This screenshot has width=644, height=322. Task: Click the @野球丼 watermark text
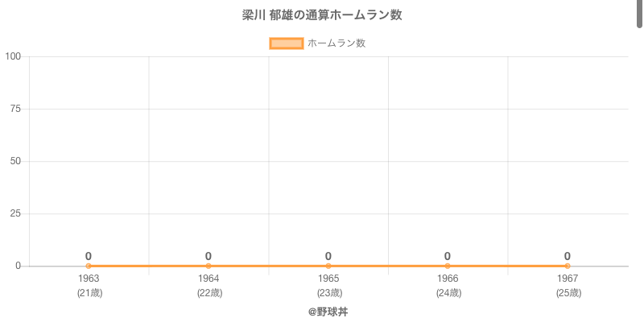pos(328,311)
